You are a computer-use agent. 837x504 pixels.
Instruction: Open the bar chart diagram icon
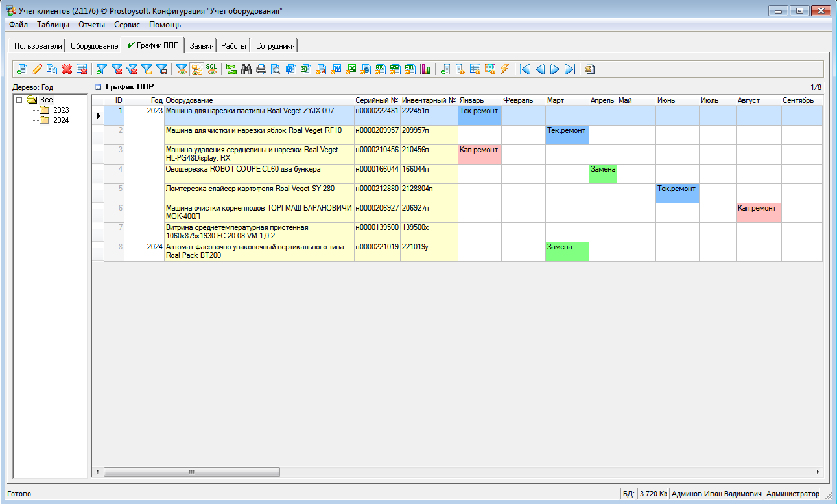click(x=425, y=69)
